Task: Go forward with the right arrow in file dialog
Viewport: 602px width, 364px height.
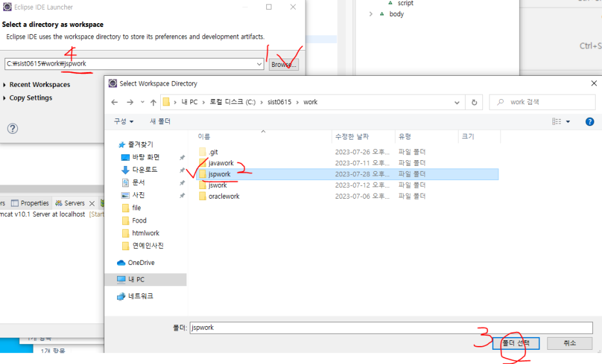Action: coord(130,102)
